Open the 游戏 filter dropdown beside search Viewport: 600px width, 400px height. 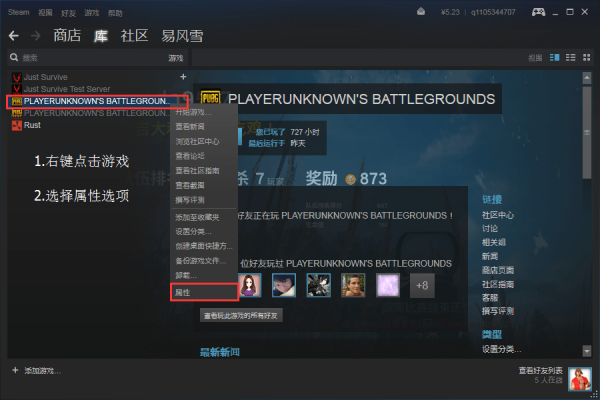pyautogui.click(x=176, y=58)
